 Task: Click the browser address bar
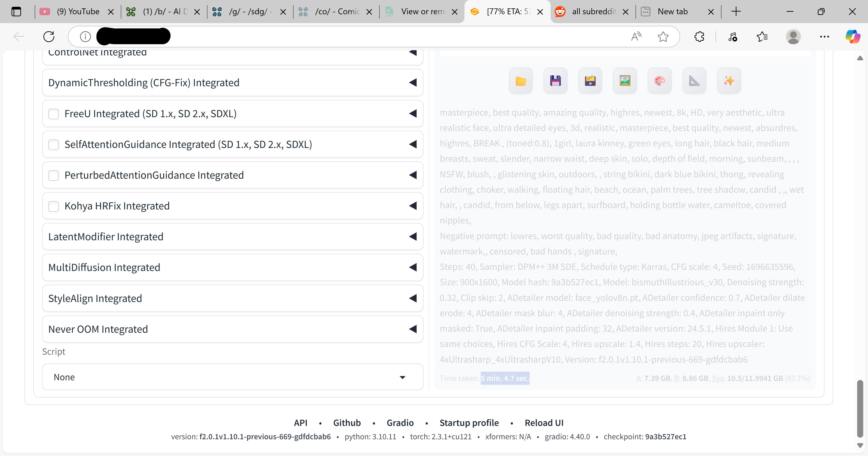click(374, 36)
